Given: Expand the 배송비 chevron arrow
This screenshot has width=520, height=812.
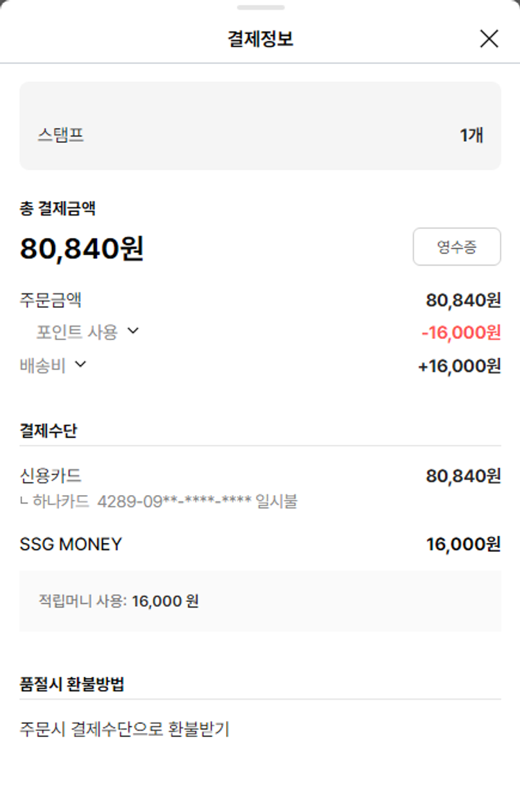Looking at the screenshot, I should point(80,364).
